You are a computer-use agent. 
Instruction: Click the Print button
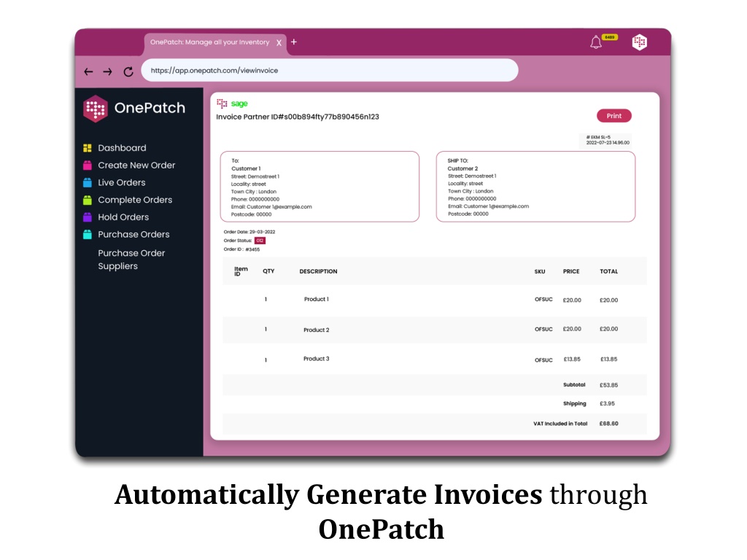(614, 116)
